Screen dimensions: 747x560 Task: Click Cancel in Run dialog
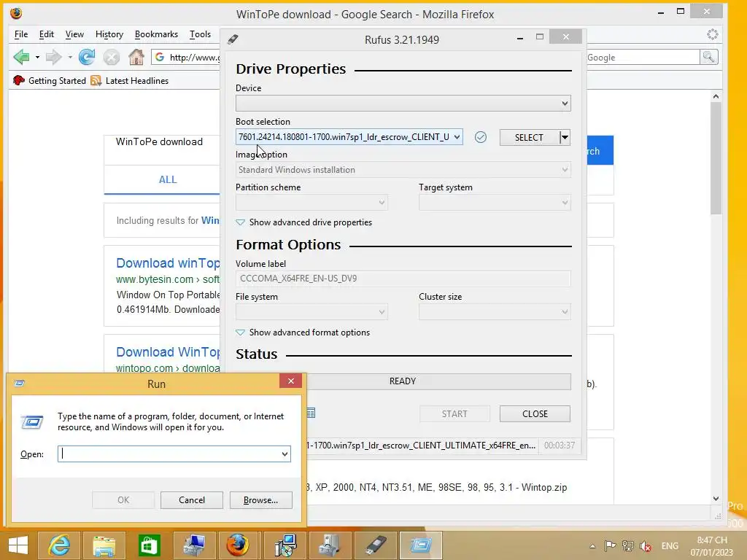tap(192, 500)
